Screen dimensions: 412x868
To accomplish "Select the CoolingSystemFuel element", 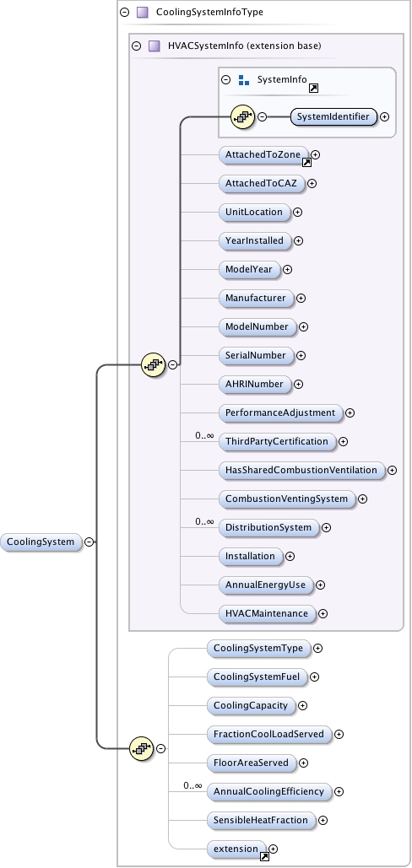I will pyautogui.click(x=257, y=677).
